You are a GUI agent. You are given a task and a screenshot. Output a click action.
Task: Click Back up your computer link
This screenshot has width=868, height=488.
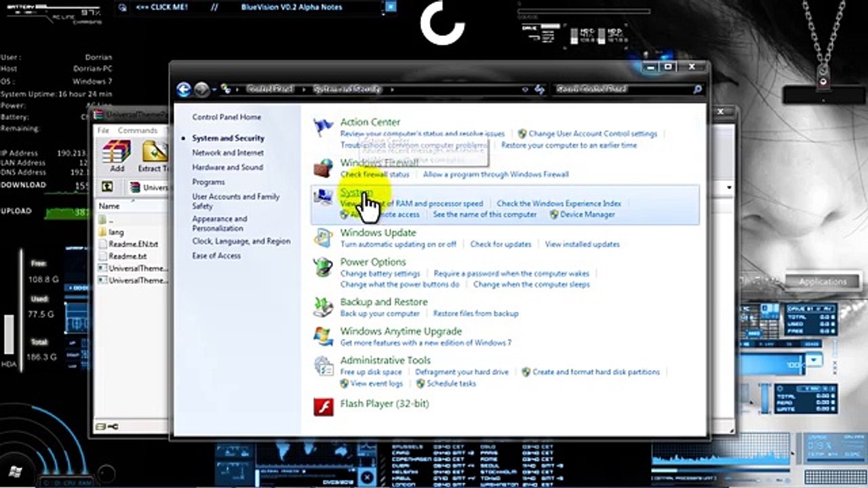[x=380, y=314]
